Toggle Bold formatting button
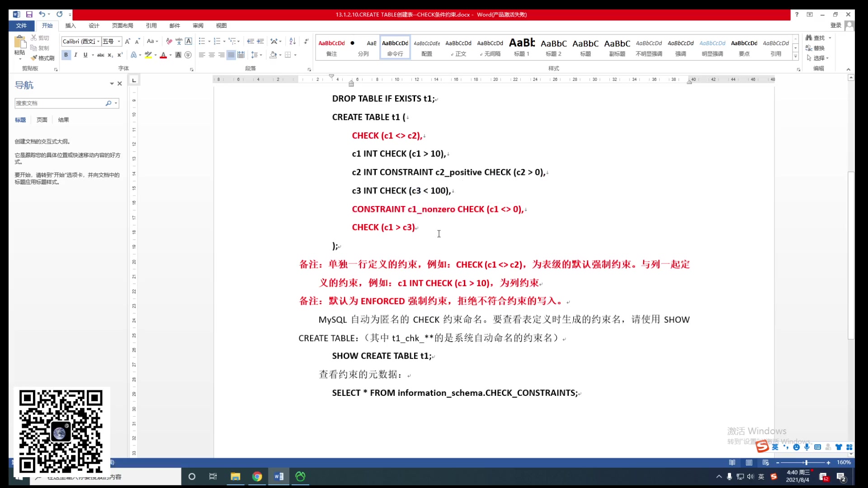 click(66, 55)
